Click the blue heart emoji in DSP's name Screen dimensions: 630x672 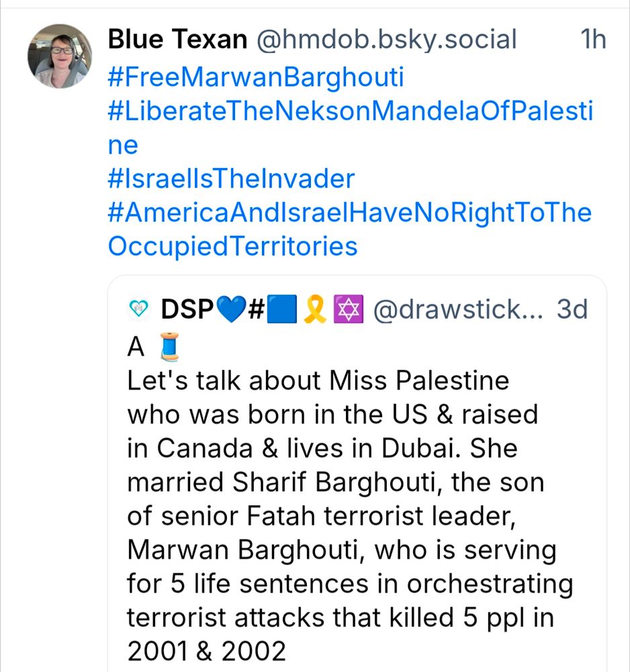[x=230, y=310]
